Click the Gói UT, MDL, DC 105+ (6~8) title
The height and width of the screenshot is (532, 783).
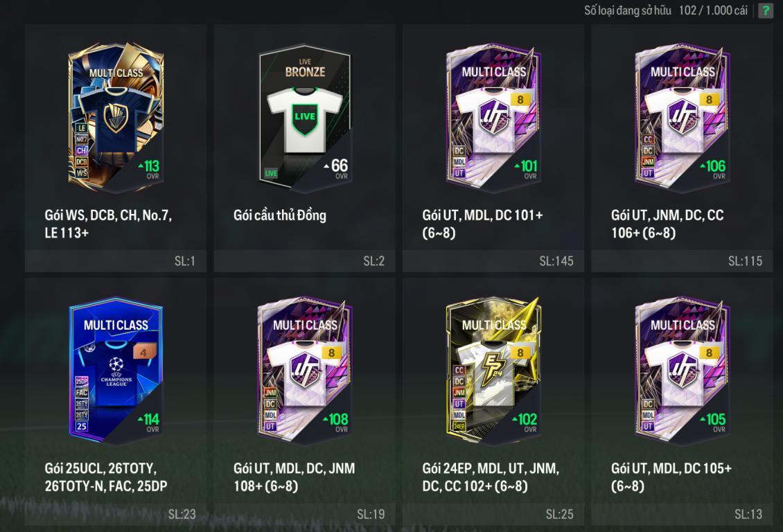pyautogui.click(x=671, y=477)
